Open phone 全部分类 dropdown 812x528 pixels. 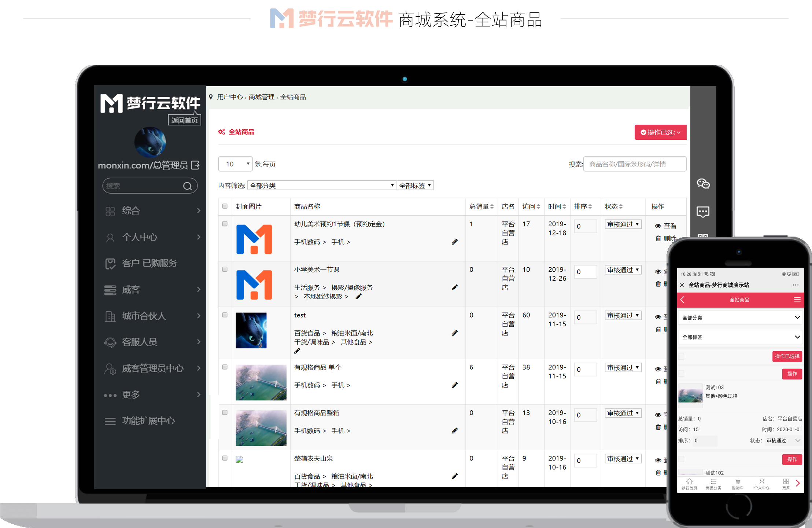coord(740,318)
